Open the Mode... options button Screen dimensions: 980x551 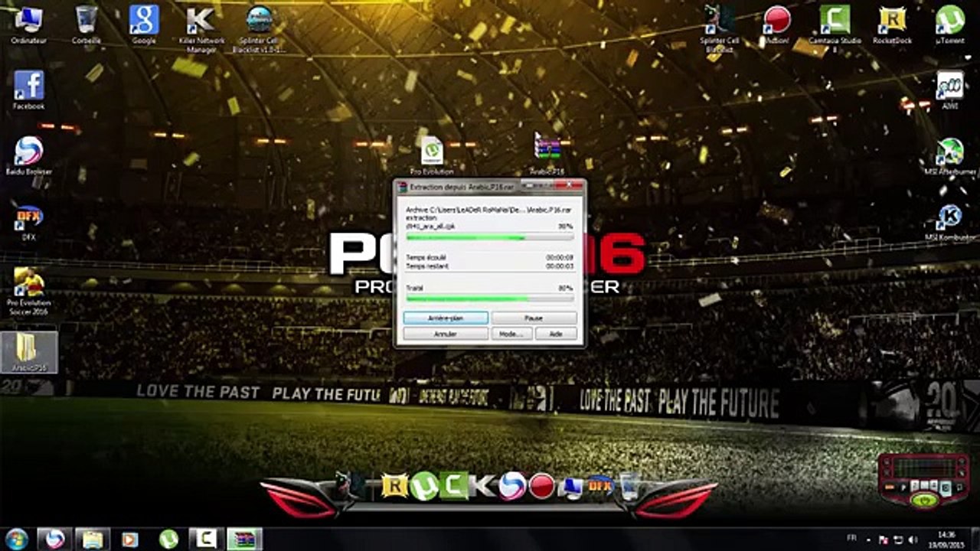pyautogui.click(x=511, y=334)
